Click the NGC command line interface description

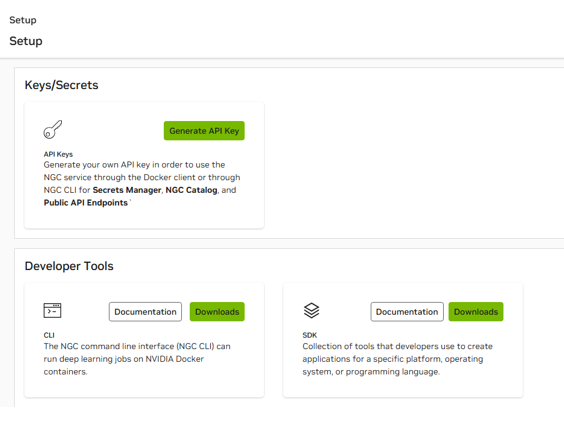[x=137, y=359]
